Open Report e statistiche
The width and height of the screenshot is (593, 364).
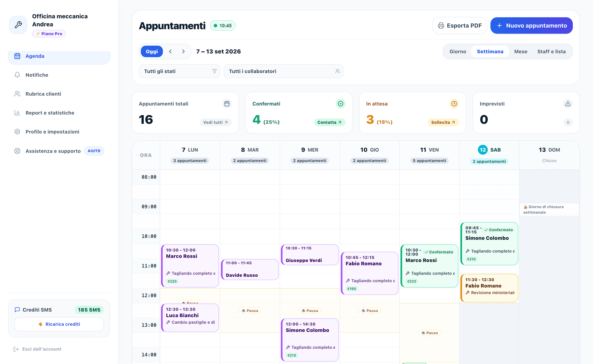pos(59,113)
